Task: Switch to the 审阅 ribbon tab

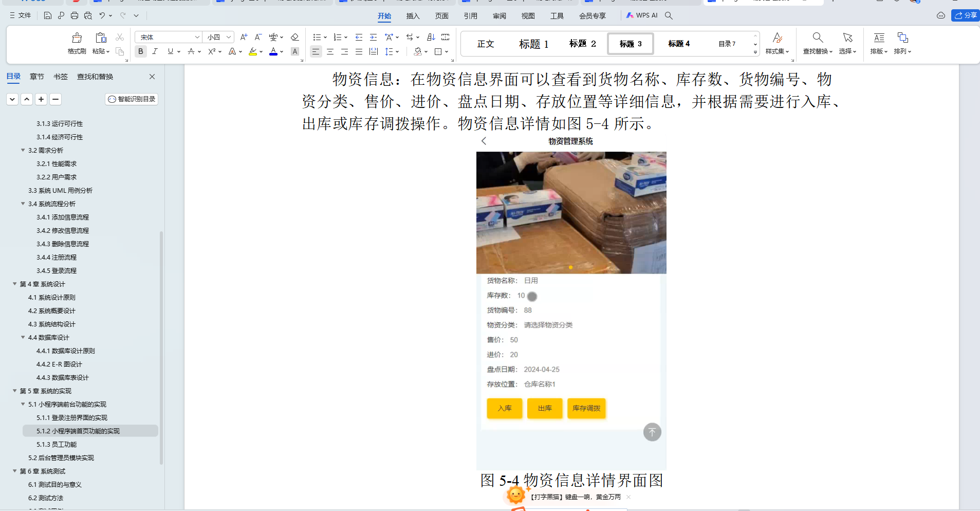Action: pos(499,16)
